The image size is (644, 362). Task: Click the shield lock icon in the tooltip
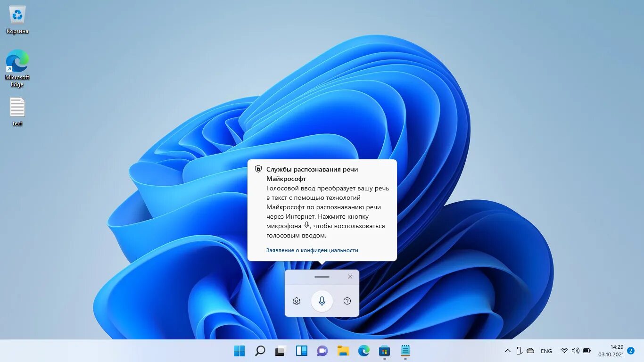[x=258, y=169]
